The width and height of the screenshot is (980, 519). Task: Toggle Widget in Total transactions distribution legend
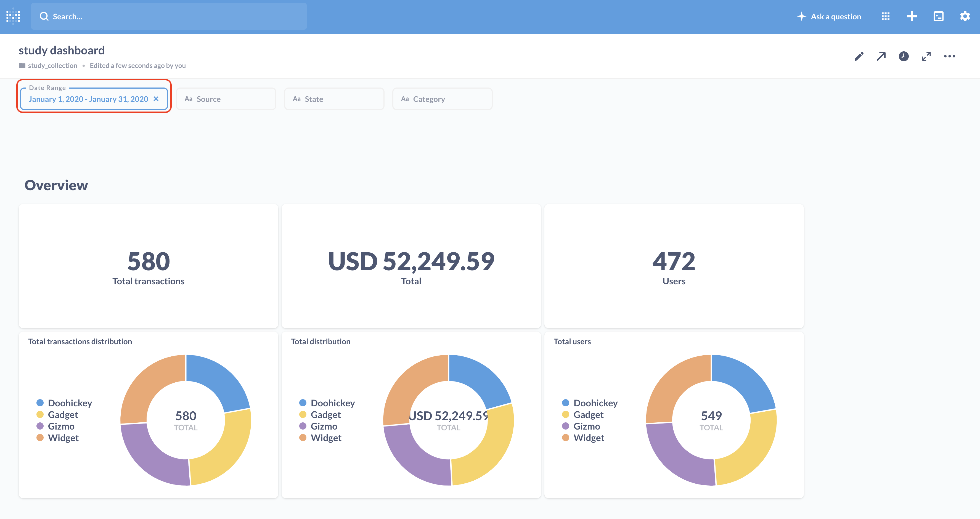pos(57,438)
